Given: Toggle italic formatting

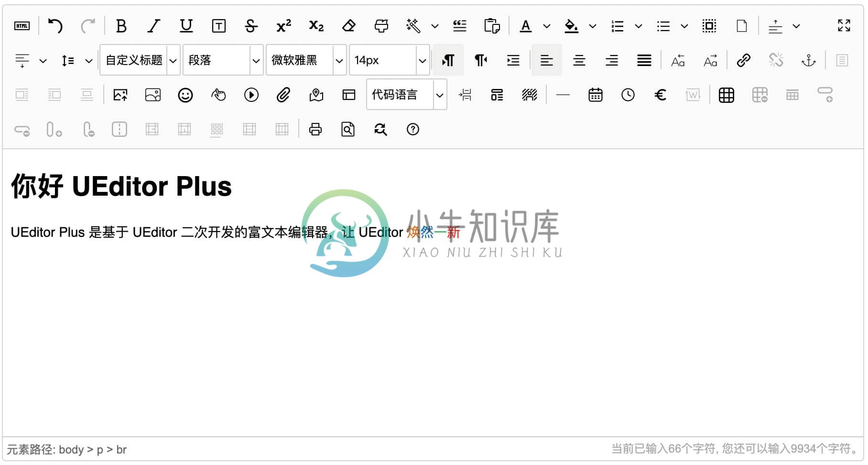Looking at the screenshot, I should click(x=154, y=26).
